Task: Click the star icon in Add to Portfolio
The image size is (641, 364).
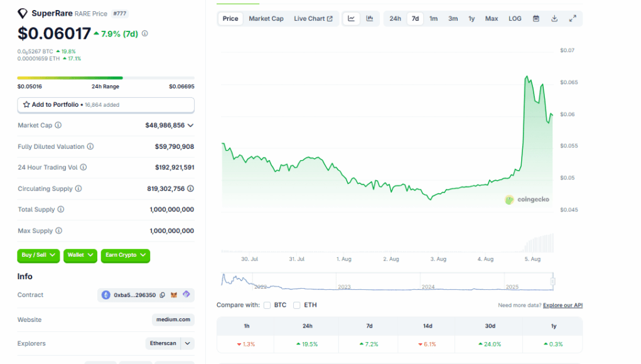Action: tap(26, 105)
